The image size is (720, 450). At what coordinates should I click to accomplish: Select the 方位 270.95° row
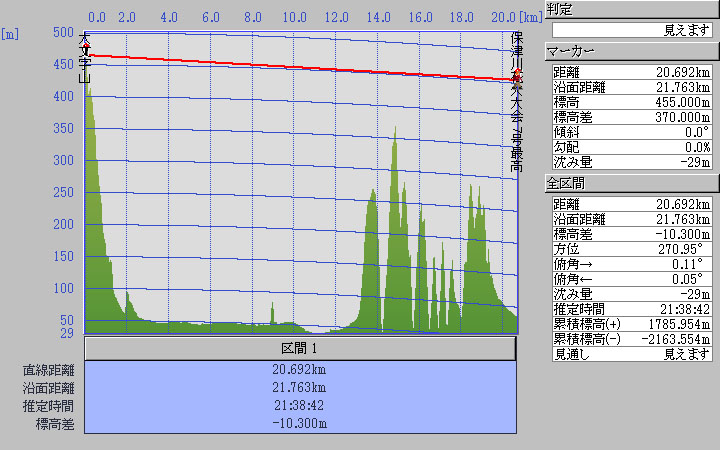(632, 248)
